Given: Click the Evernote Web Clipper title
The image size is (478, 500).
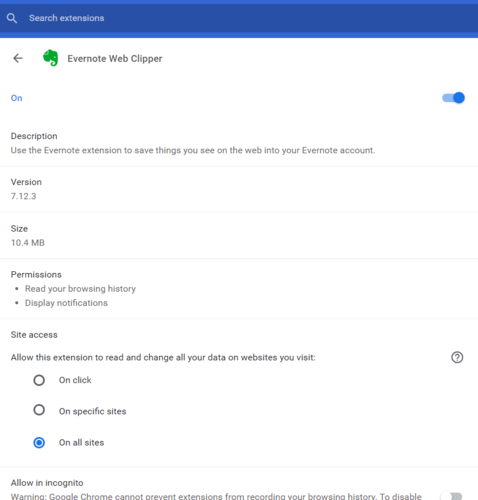Looking at the screenshot, I should point(115,59).
